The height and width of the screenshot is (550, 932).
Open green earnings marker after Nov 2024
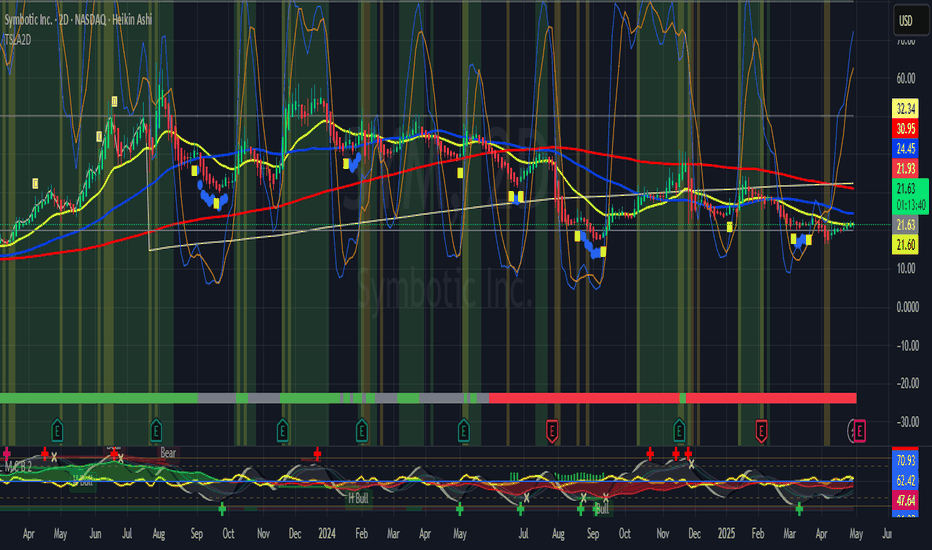coord(679,429)
